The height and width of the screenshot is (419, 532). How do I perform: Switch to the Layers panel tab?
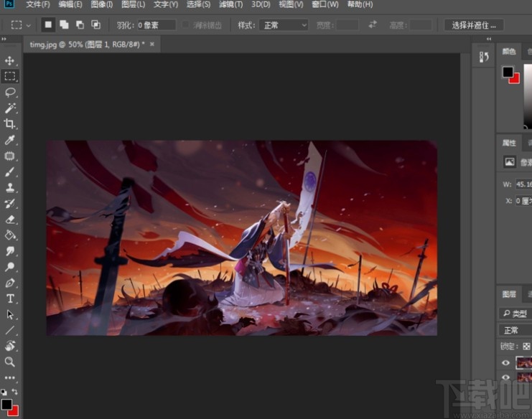[x=509, y=294]
